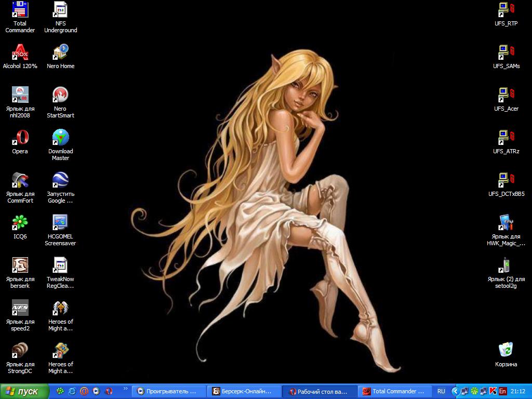Select the Google Earth launch icon
The width and height of the screenshot is (532, 399).
pos(60,188)
